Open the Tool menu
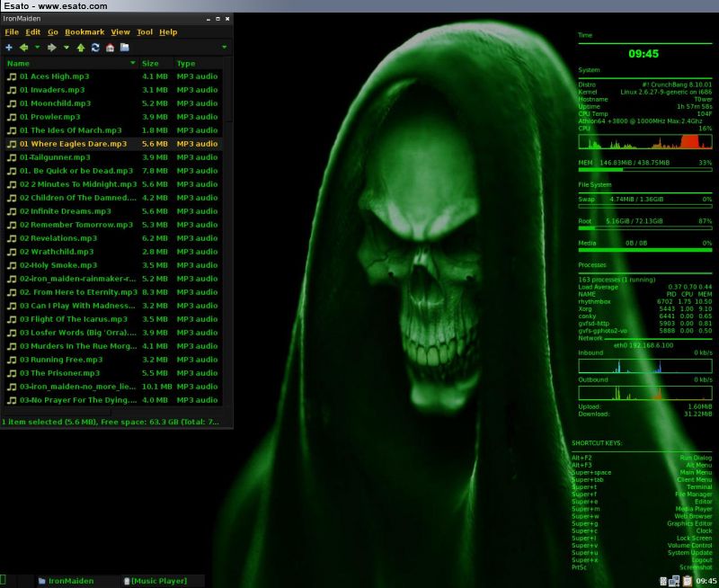The height and width of the screenshot is (588, 719). click(145, 32)
